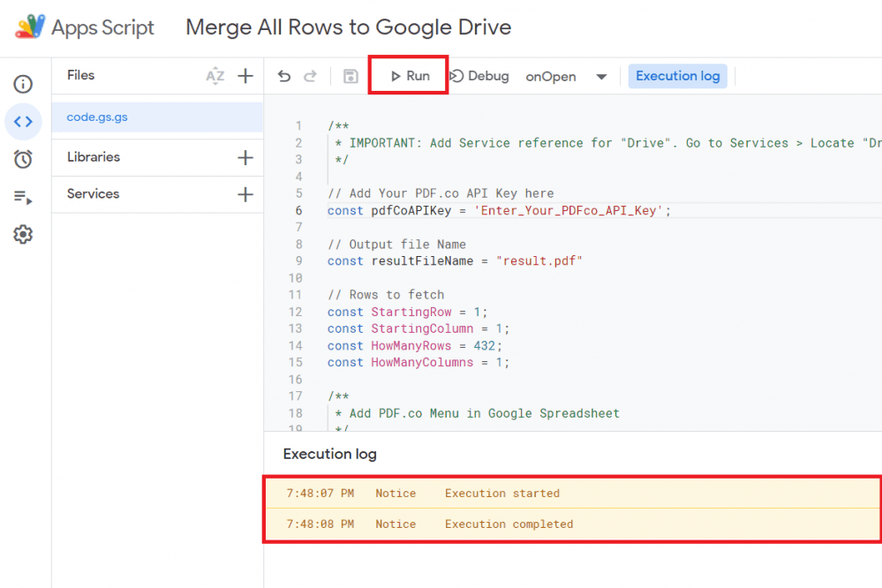This screenshot has height=588, width=882.
Task: Click the Redo arrow in toolbar
Action: pyautogui.click(x=310, y=77)
